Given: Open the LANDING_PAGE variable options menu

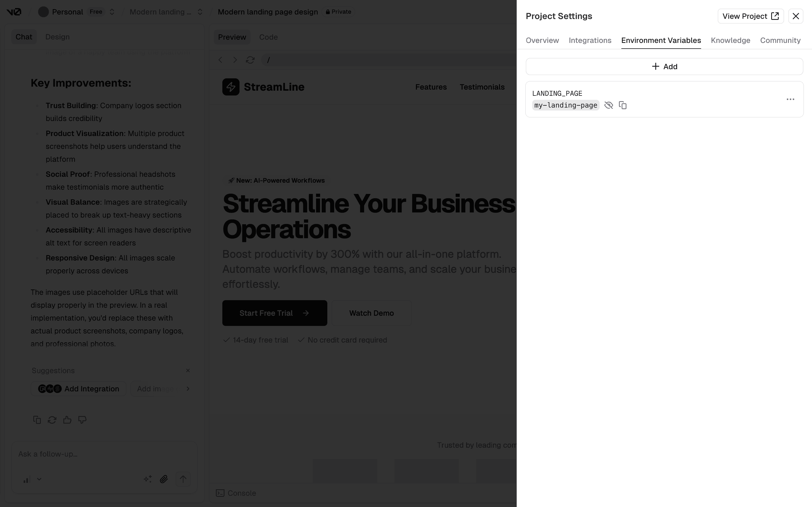Looking at the screenshot, I should 790,99.
